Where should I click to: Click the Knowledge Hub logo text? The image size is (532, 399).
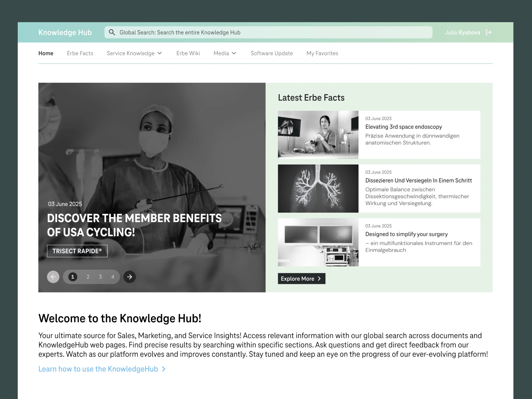[x=65, y=32]
